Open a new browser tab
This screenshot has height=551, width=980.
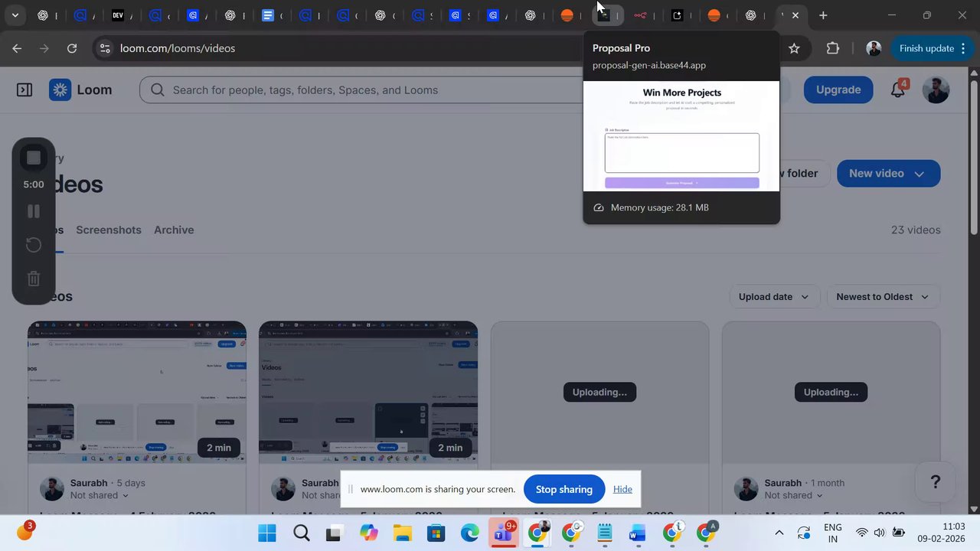tap(823, 15)
